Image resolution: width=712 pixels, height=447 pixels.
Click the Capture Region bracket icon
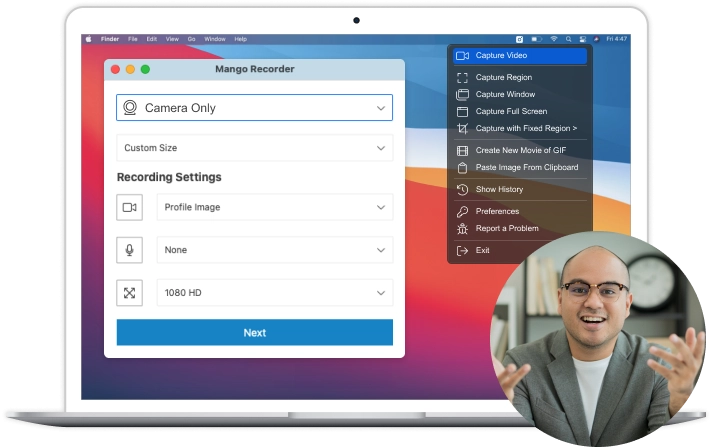point(462,78)
